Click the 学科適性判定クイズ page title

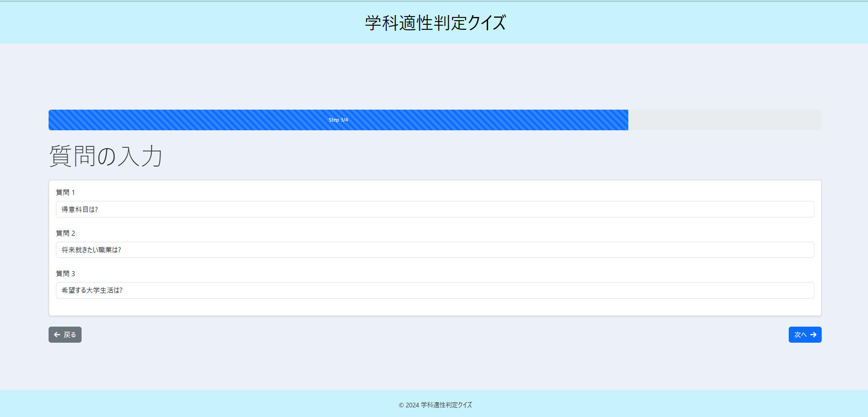pos(434,21)
